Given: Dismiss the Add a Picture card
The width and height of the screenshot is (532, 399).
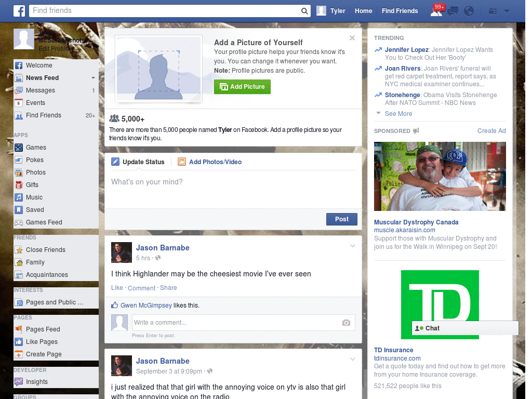Looking at the screenshot, I should click(352, 38).
